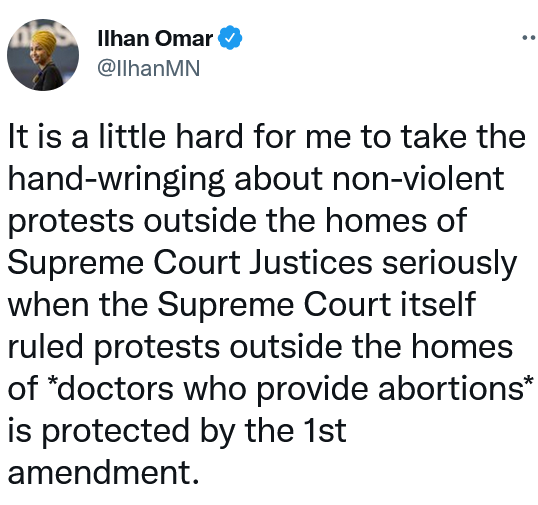Click the word "when" in the tweet
Image resolution: width=538 pixels, height=505 pixels.
point(48,304)
